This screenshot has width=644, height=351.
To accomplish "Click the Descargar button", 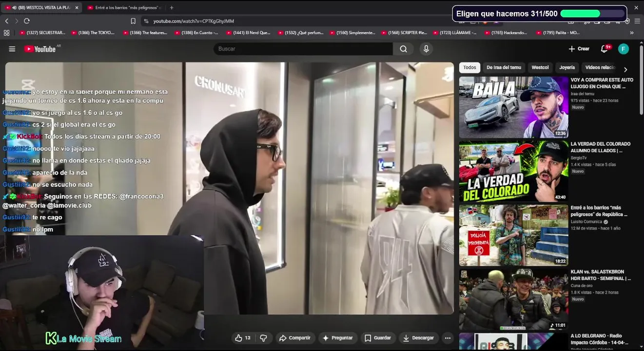I will point(418,338).
